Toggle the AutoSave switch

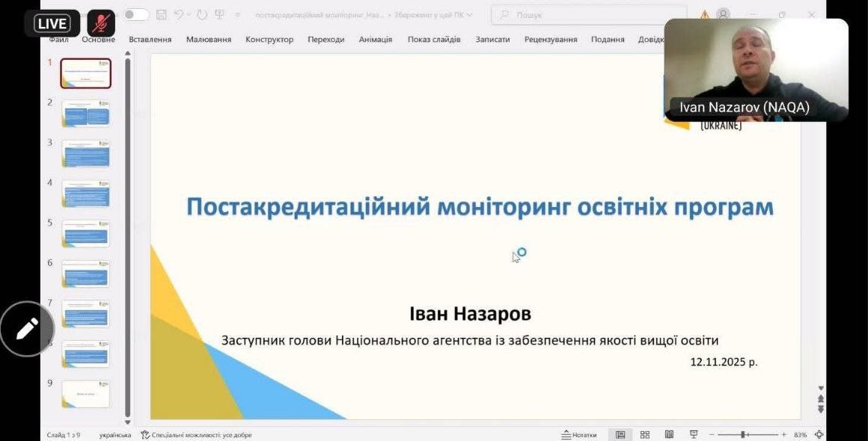click(x=136, y=15)
